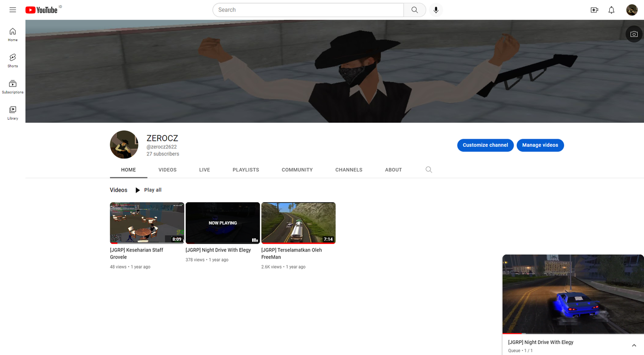Viewport: 644px width, 355px height.
Task: Open notifications bell
Action: point(611,10)
